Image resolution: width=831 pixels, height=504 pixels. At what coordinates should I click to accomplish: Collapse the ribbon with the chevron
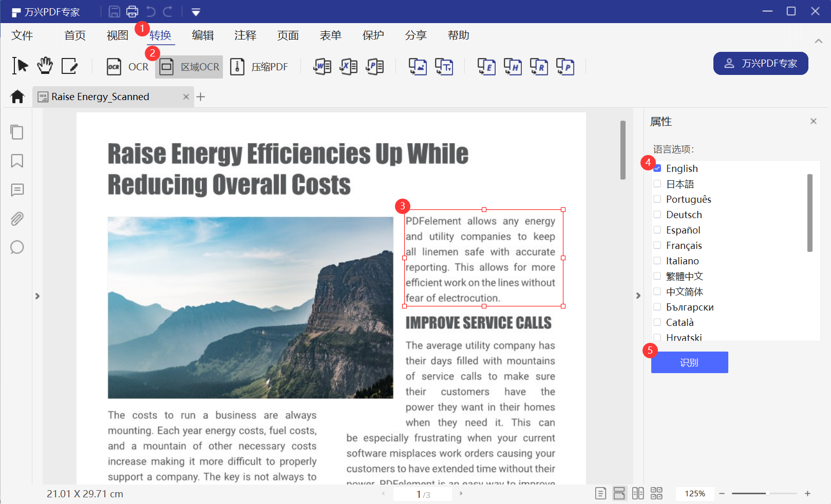tap(819, 41)
